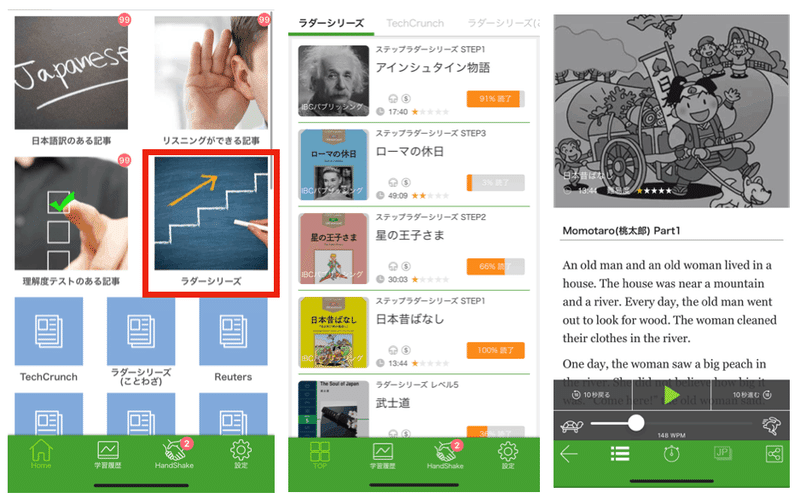Tap the TOP grid icon
This screenshot has height=498, width=800.
pos(320,454)
